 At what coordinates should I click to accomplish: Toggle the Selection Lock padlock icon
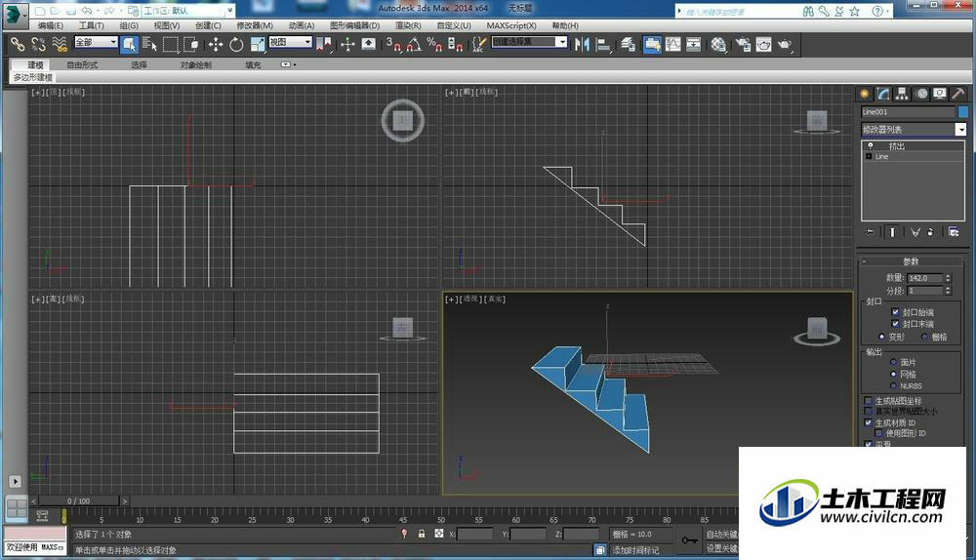click(422, 534)
